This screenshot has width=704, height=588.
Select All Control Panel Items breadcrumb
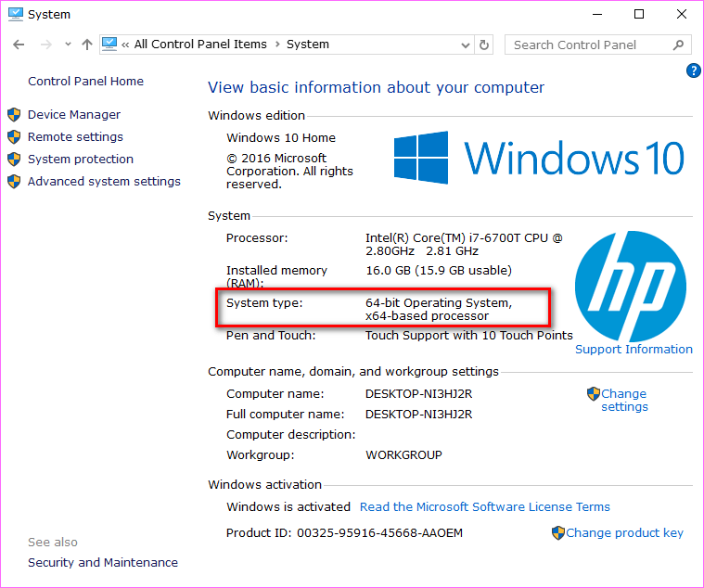tap(200, 44)
